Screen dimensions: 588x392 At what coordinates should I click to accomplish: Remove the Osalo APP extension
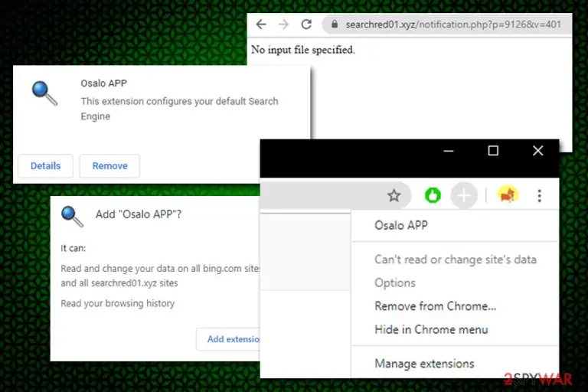[x=110, y=166]
